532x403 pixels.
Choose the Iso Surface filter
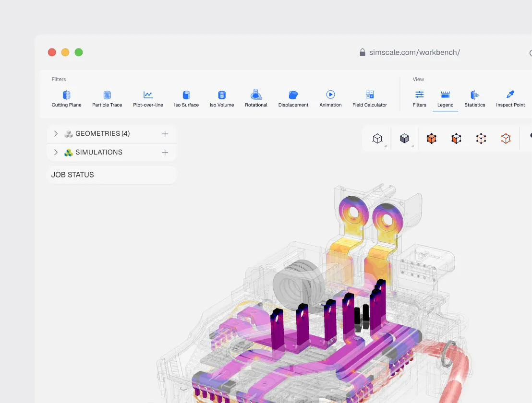186,99
